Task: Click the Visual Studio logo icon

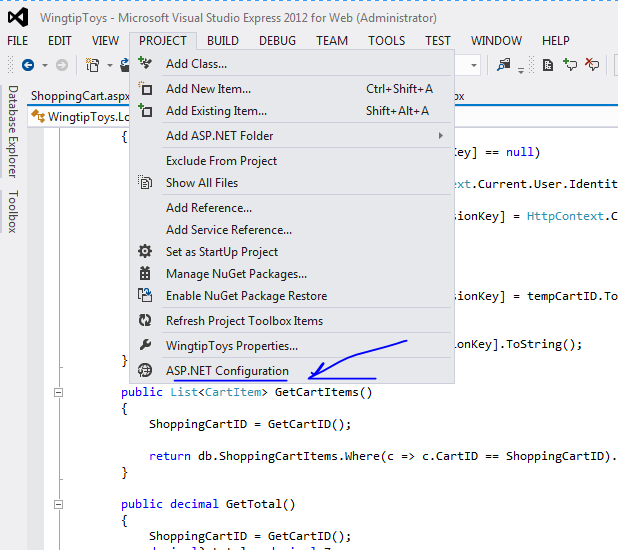Action: tap(18, 17)
